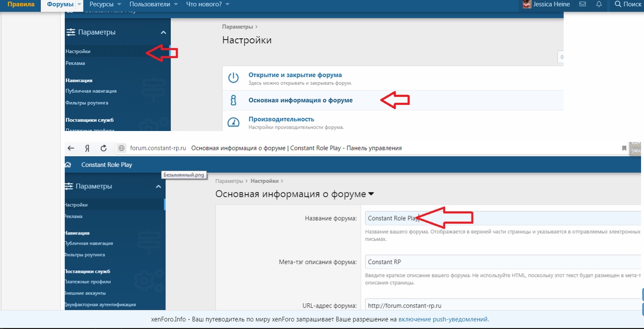Image resolution: width=644 pixels, height=329 pixels.
Task: Click the sliders icon next to upper Параметры
Action: click(70, 32)
